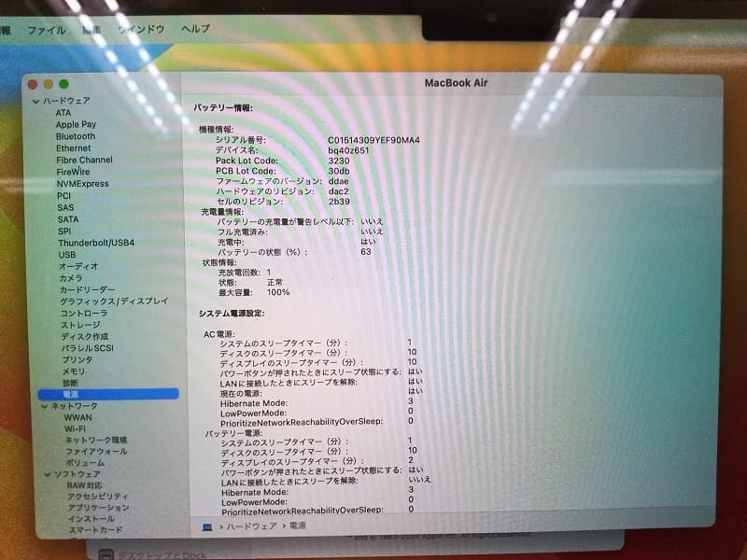747x560 pixels.
Task: Select FireWire in the sidebar
Action: 73,172
